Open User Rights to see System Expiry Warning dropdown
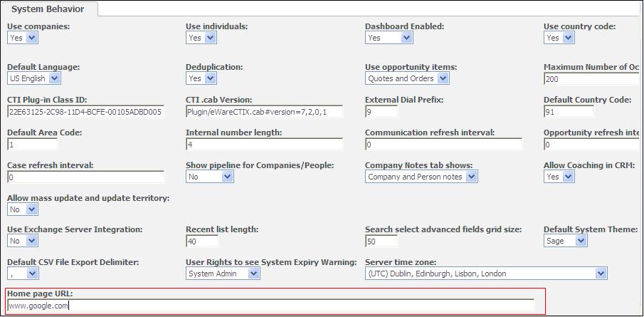Screen dimensions: 644x317 click(223, 274)
